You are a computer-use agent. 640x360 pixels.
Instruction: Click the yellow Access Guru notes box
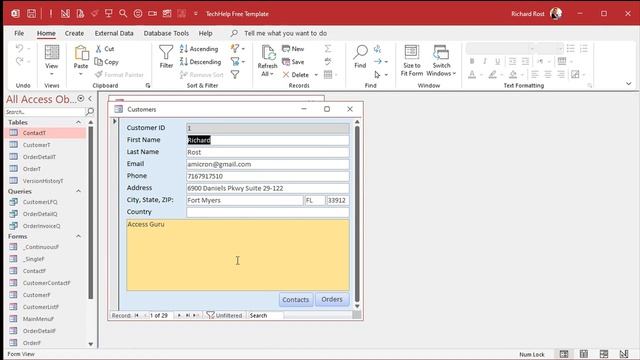238,255
